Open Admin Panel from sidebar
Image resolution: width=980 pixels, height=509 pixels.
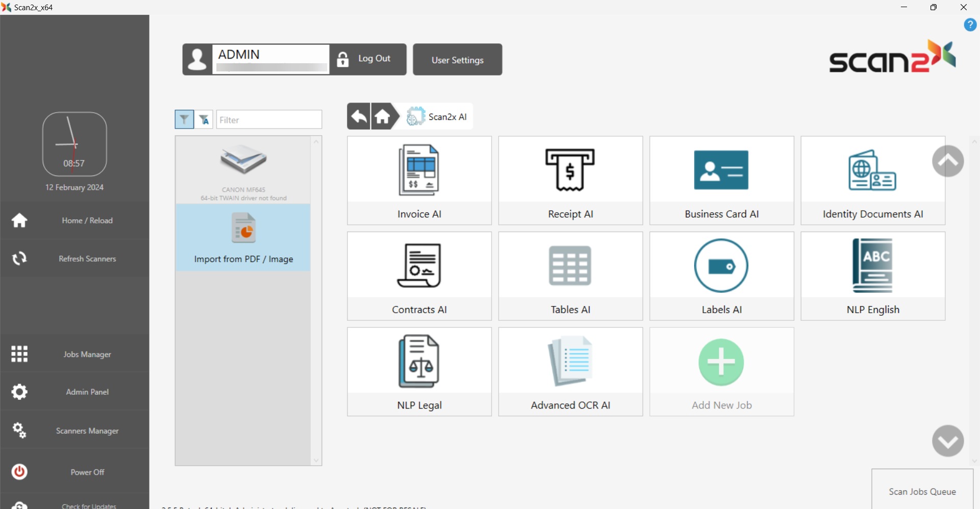(x=75, y=392)
